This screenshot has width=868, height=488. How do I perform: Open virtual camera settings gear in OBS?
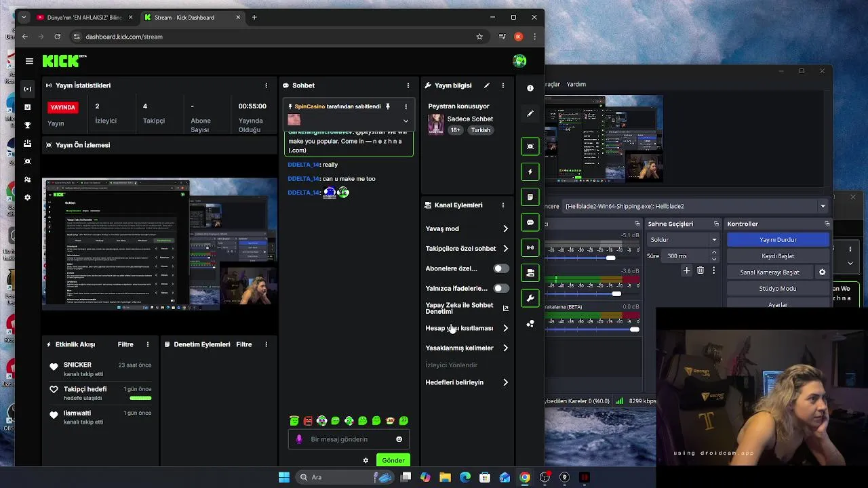(822, 272)
